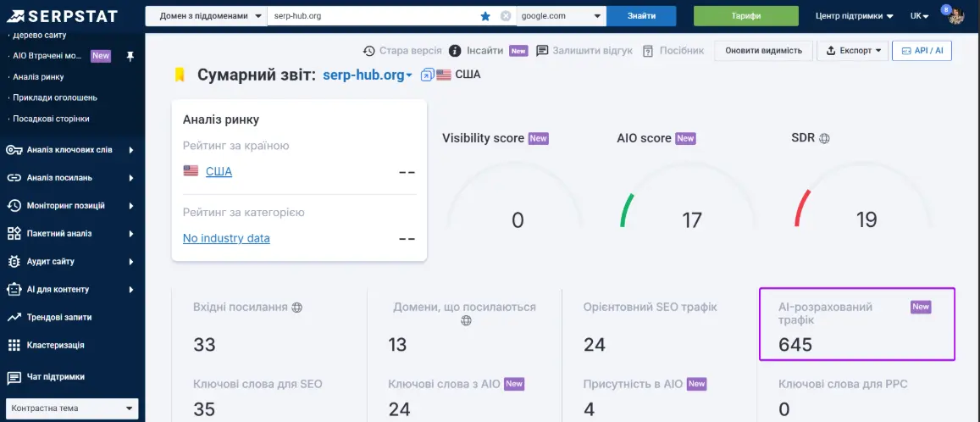The image size is (980, 422).
Task: Click the key icon for Аналіз ключових слів
Action: [x=14, y=150]
